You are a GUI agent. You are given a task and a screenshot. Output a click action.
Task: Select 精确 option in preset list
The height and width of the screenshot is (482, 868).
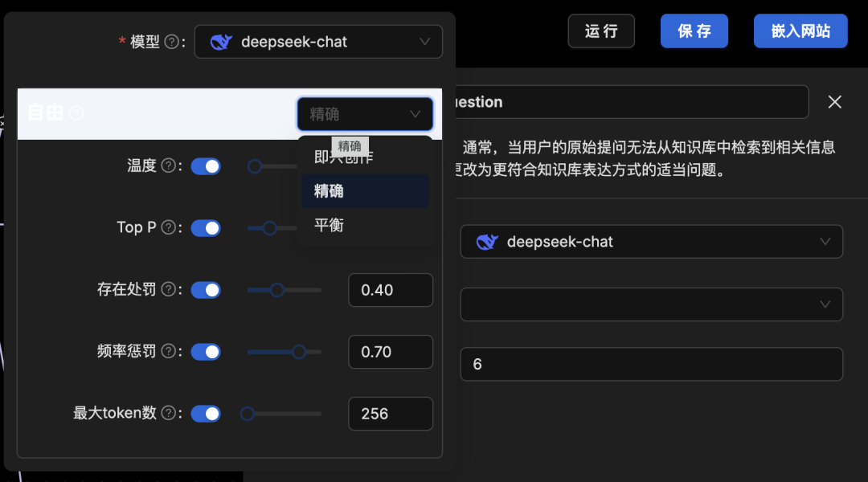pyautogui.click(x=365, y=191)
